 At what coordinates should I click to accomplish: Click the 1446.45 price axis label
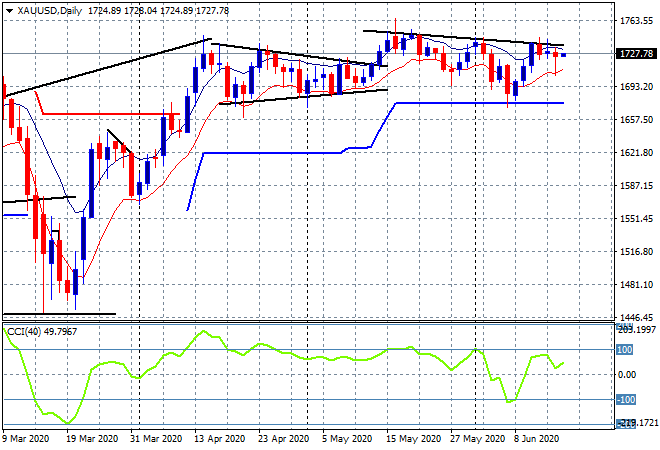[637, 318]
